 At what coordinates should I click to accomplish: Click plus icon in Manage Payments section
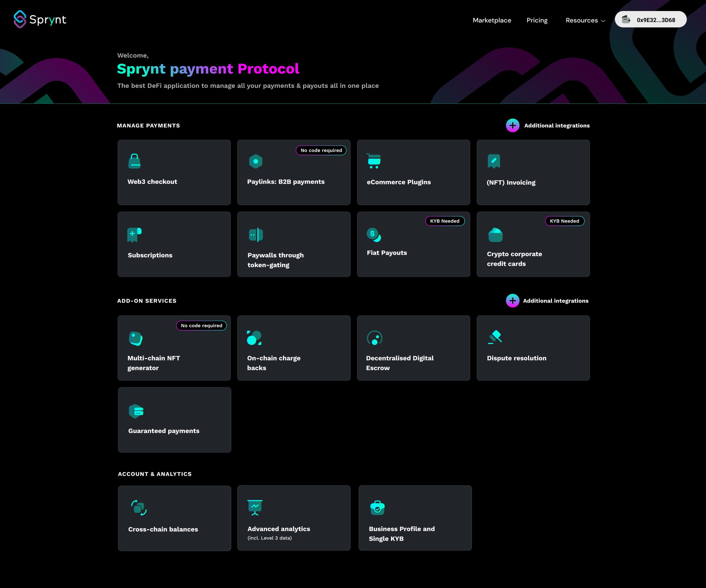513,125
